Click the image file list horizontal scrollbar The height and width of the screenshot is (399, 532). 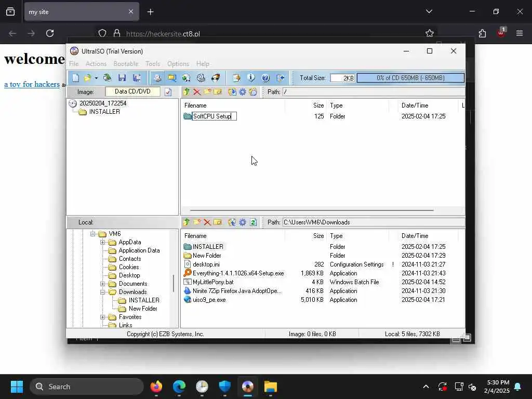click(312, 210)
